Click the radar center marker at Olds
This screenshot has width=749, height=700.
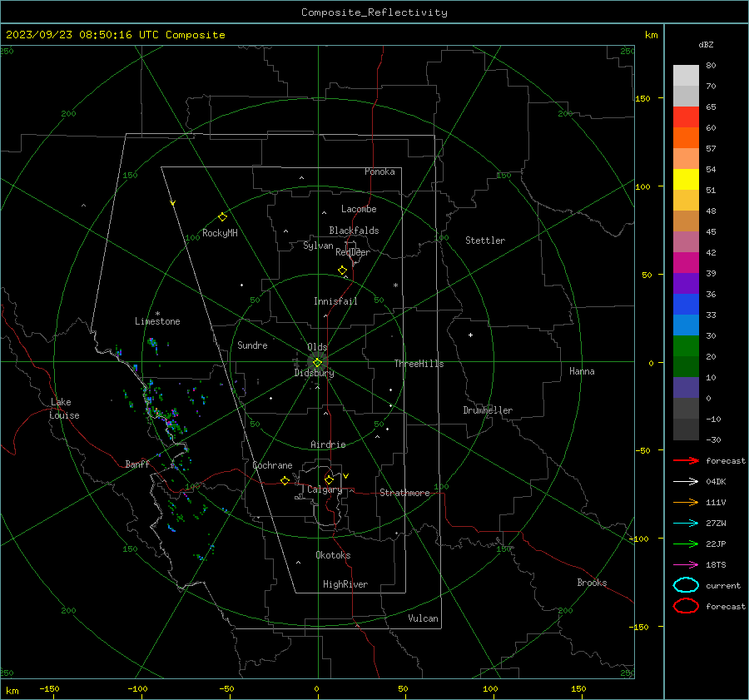point(317,363)
